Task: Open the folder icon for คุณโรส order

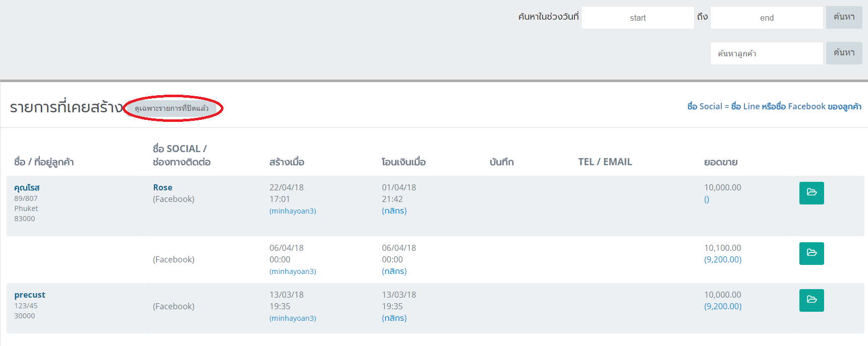Action: pyautogui.click(x=811, y=193)
